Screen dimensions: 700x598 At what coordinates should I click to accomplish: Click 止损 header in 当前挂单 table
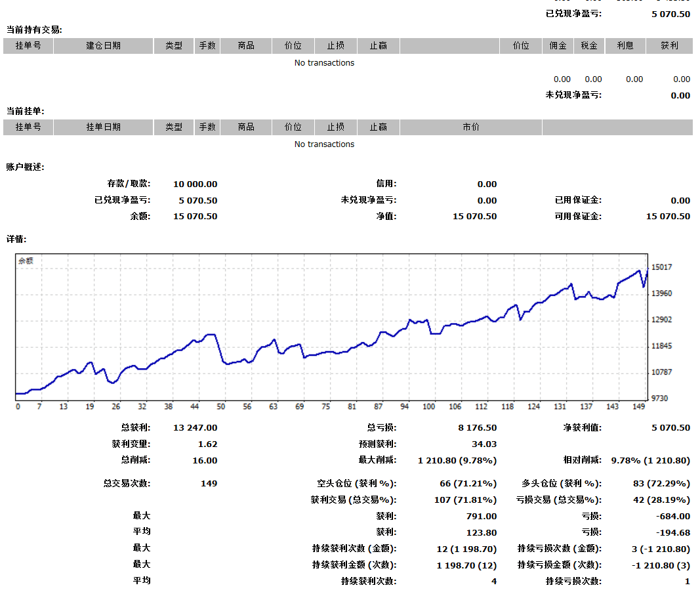coord(336,127)
